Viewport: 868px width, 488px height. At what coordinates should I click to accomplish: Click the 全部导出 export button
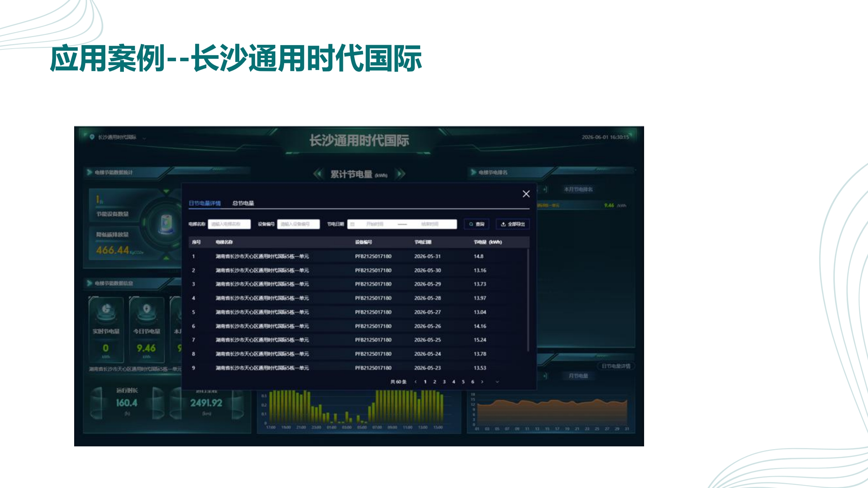(x=513, y=224)
